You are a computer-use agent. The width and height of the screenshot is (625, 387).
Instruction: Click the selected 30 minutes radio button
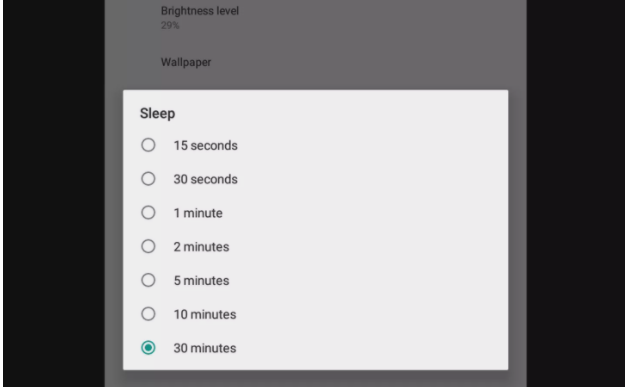click(x=148, y=348)
